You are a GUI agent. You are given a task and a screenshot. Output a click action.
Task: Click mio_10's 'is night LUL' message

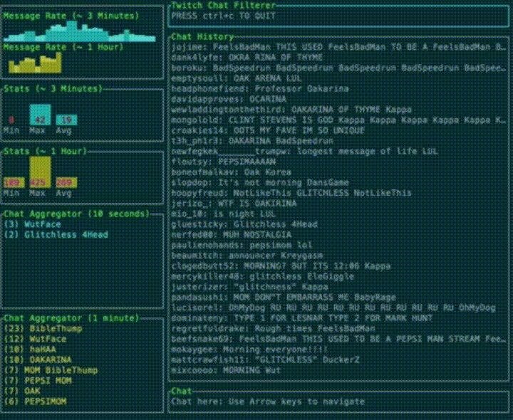point(224,214)
